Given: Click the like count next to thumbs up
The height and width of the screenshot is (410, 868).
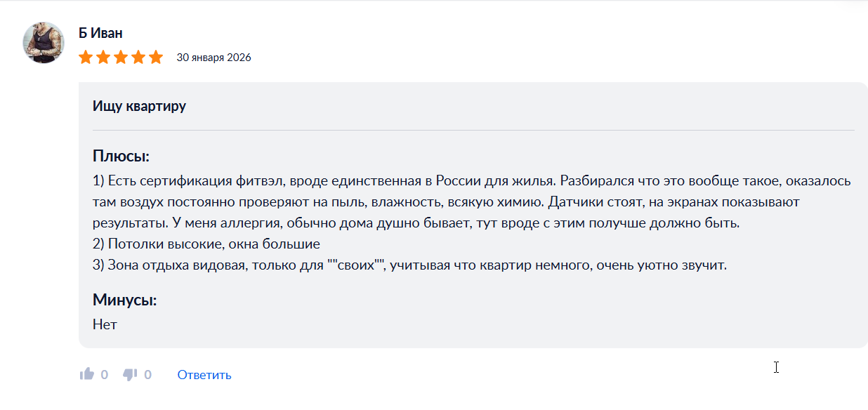Looking at the screenshot, I should [105, 375].
